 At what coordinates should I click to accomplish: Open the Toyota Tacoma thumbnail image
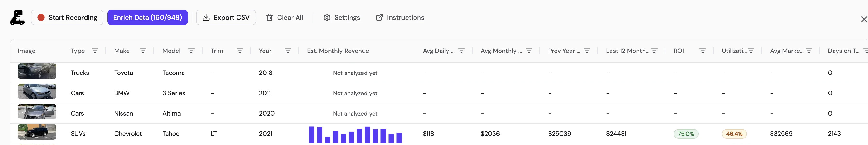(37, 71)
